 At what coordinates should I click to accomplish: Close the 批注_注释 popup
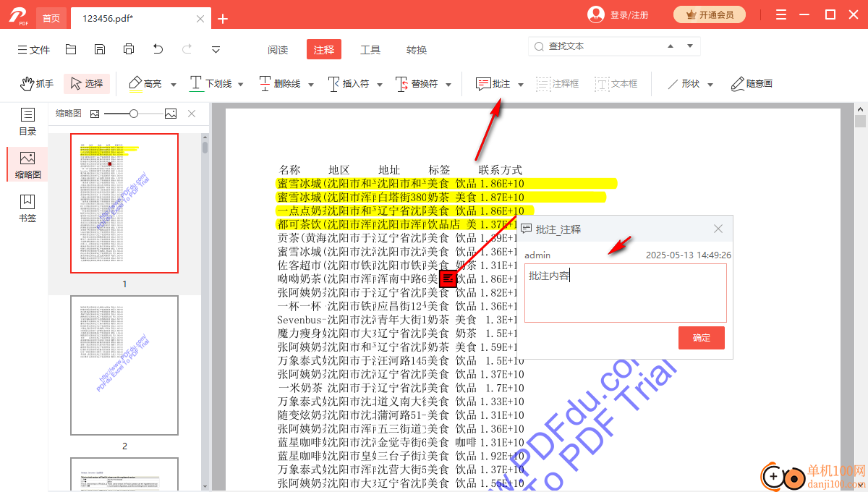[718, 229]
